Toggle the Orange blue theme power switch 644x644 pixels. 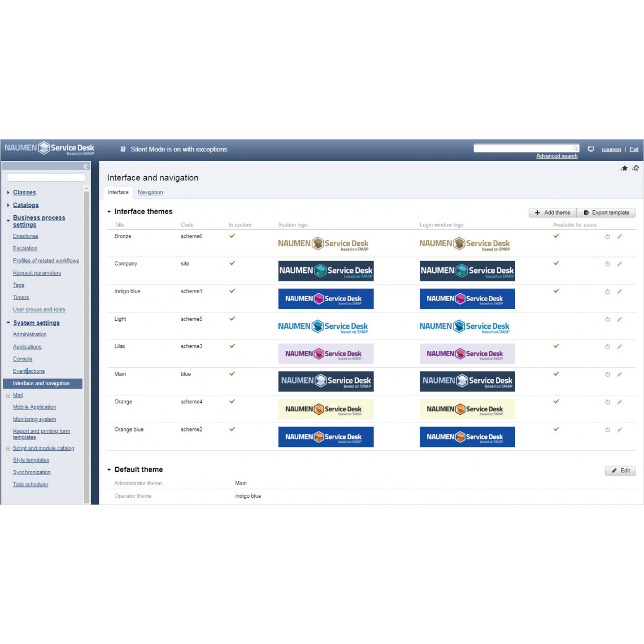pos(607,429)
